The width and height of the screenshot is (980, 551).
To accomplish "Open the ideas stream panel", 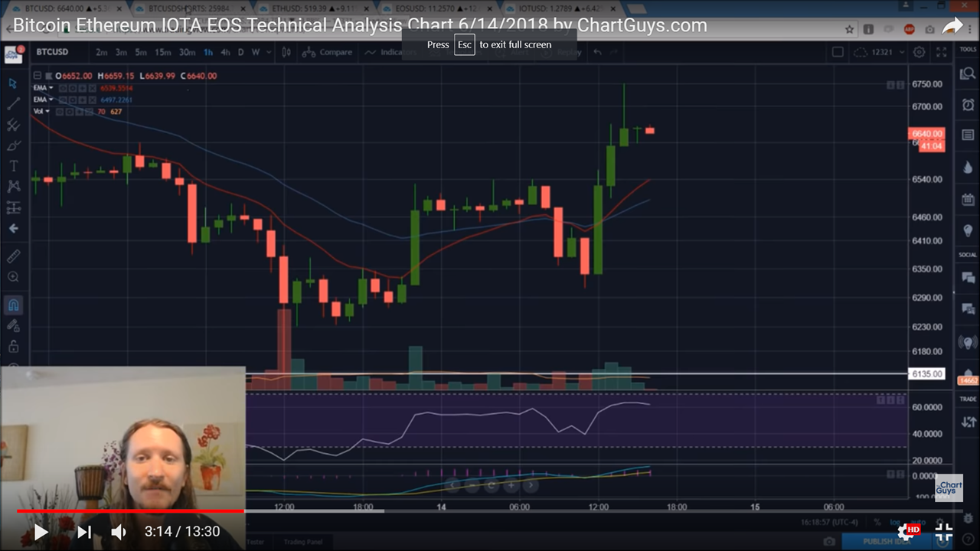I will pos(968,341).
